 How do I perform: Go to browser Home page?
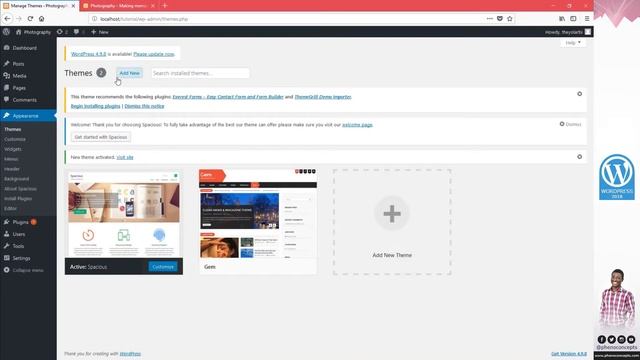(x=42, y=19)
